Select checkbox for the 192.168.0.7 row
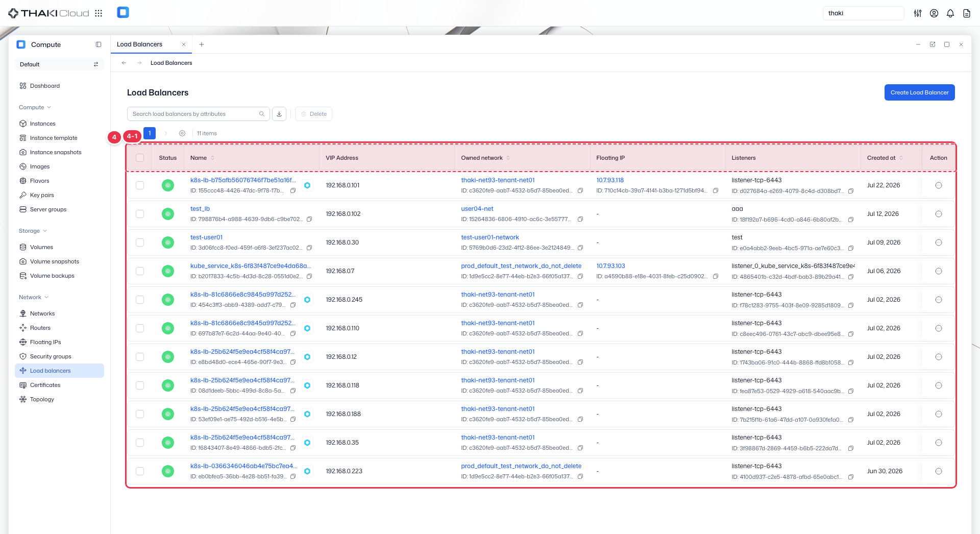The height and width of the screenshot is (534, 980). point(140,271)
